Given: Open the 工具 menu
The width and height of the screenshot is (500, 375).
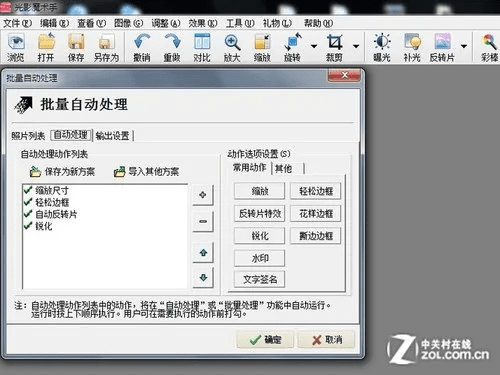Looking at the screenshot, I should 240,23.
